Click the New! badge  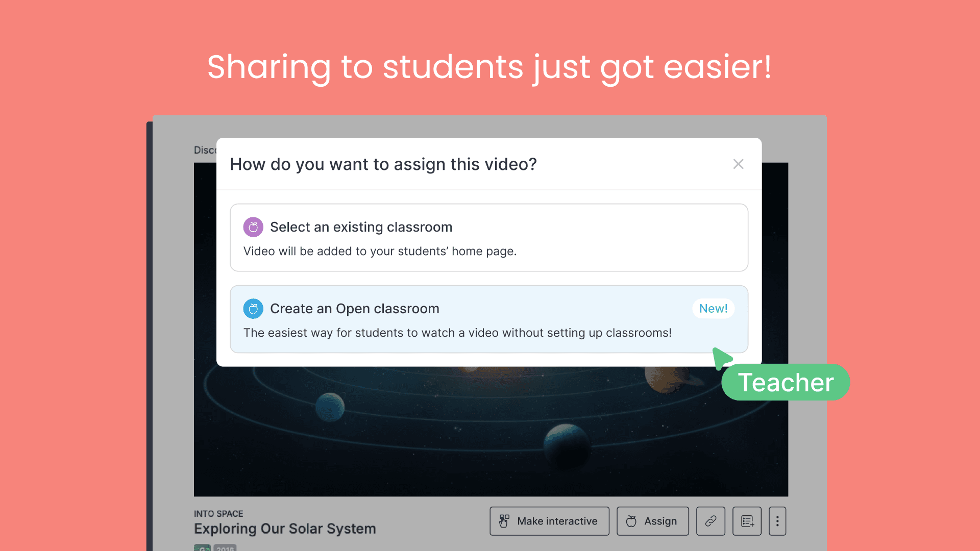click(713, 309)
